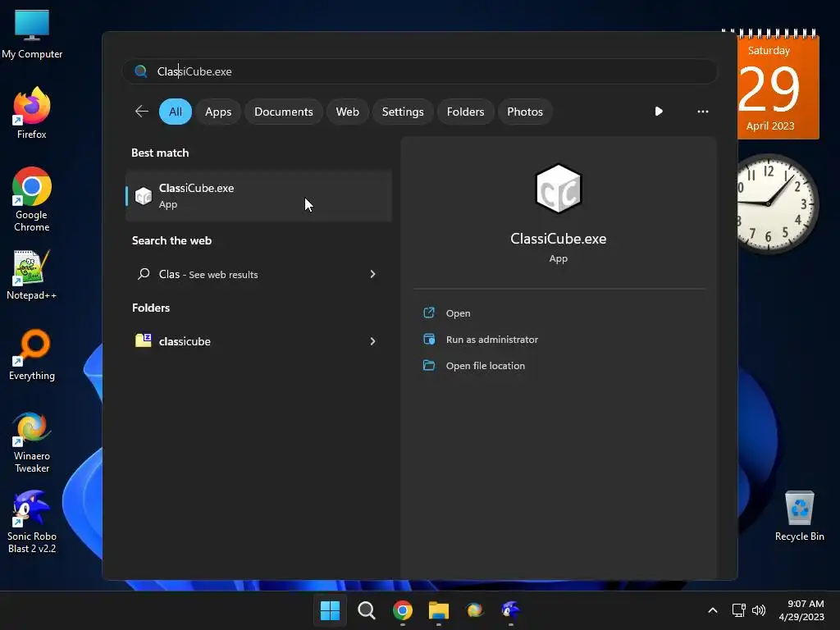The image size is (840, 630).
Task: Click the play arrow icon next to filters
Action: pyautogui.click(x=659, y=112)
